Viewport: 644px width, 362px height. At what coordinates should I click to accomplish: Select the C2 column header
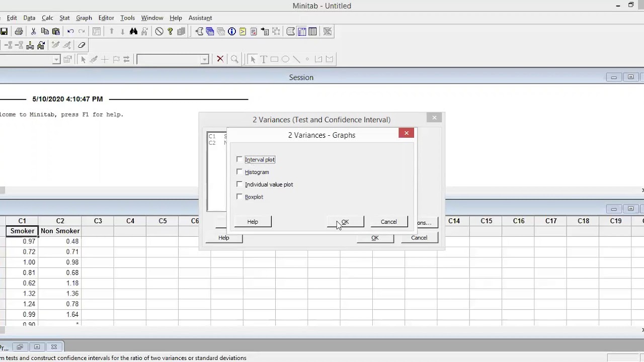(x=60, y=221)
